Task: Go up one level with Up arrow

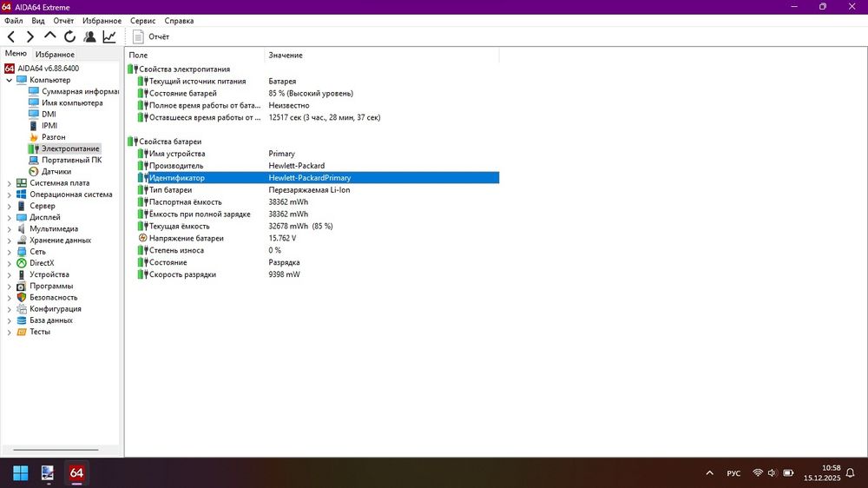Action: click(x=49, y=36)
